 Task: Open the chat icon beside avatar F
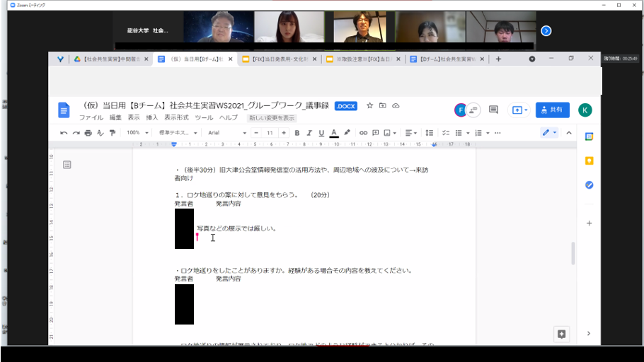pos(474,110)
